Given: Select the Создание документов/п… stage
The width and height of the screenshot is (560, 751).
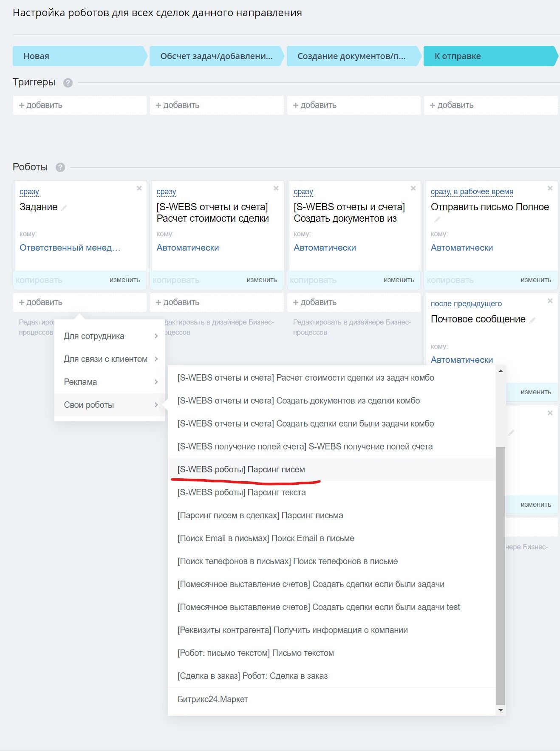Looking at the screenshot, I should (354, 56).
